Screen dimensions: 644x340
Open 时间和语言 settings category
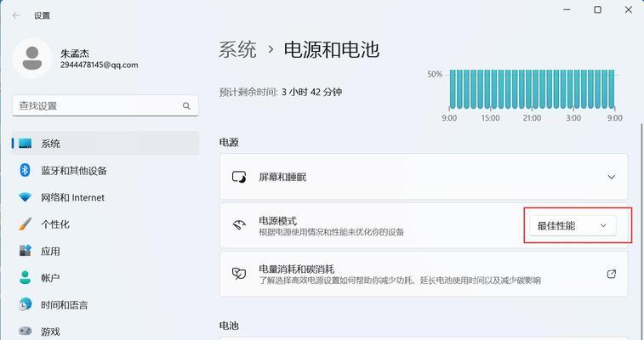105,305
